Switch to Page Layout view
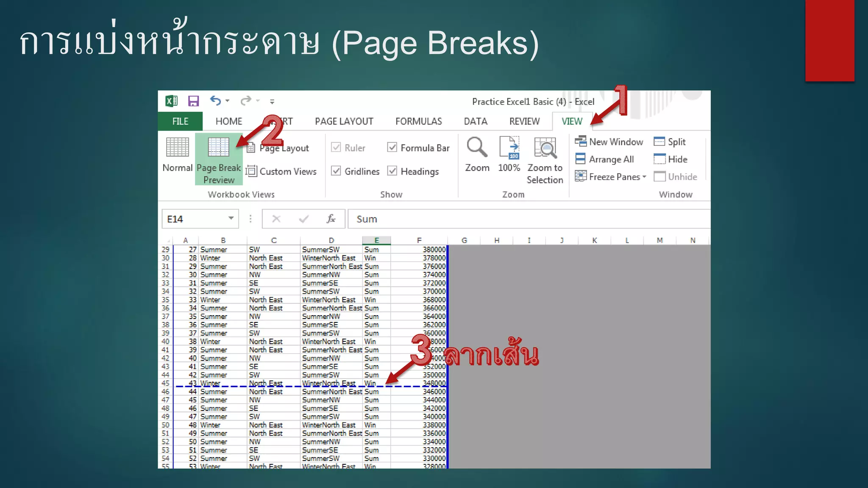The image size is (868, 488). 278,148
